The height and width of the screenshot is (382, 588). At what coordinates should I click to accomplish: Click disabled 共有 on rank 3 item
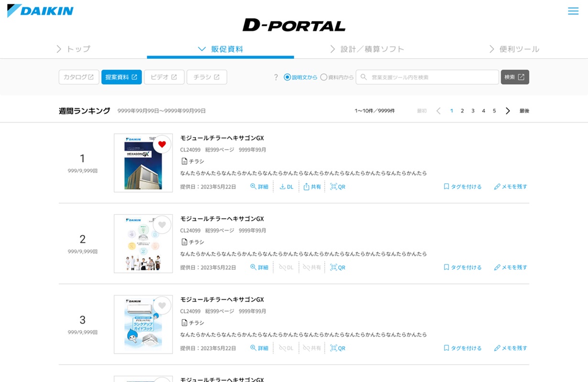312,348
